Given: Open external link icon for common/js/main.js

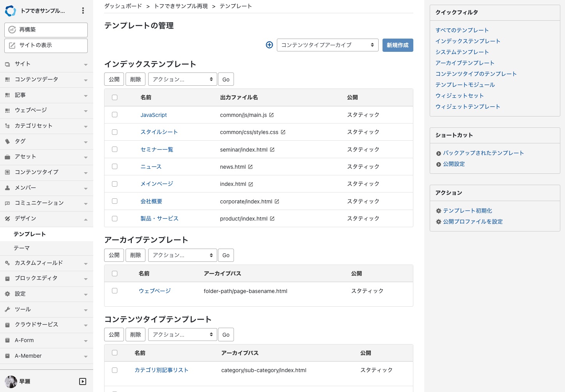Looking at the screenshot, I should tap(271, 115).
